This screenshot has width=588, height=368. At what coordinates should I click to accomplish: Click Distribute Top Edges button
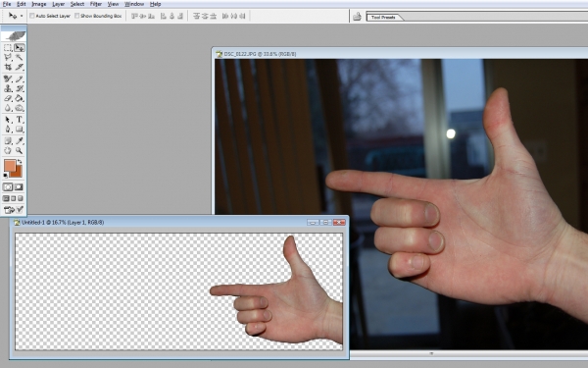196,16
